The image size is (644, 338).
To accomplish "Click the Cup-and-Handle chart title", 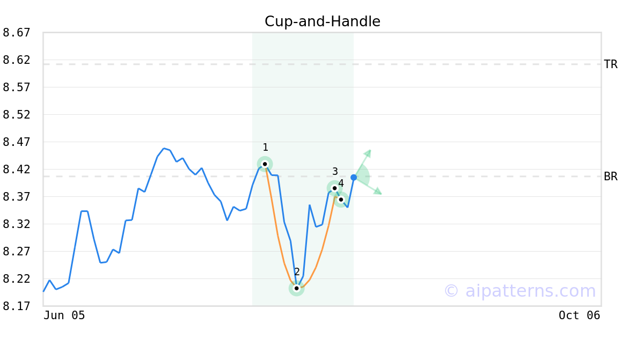I will click(x=323, y=21).
